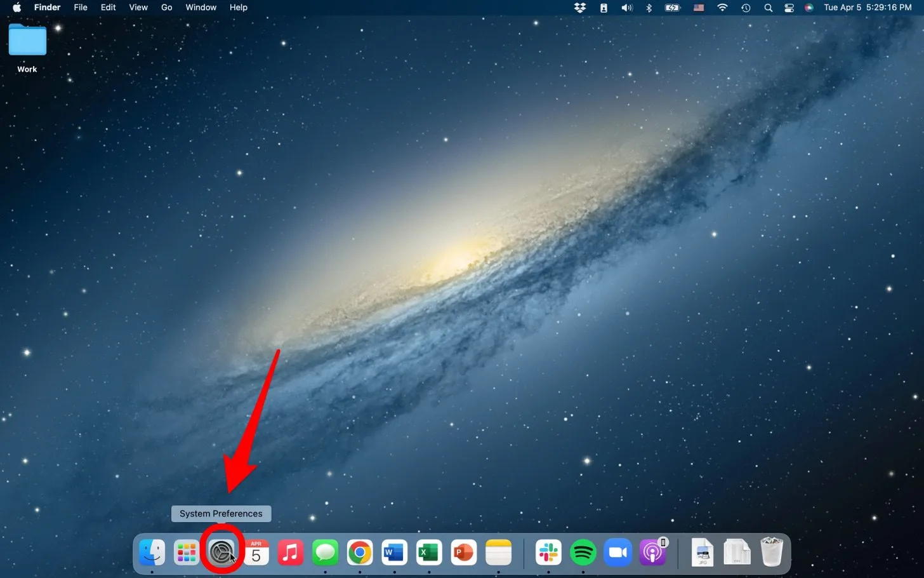Image resolution: width=924 pixels, height=578 pixels.
Task: Launch PowerPoint from the Dock
Action: [463, 553]
